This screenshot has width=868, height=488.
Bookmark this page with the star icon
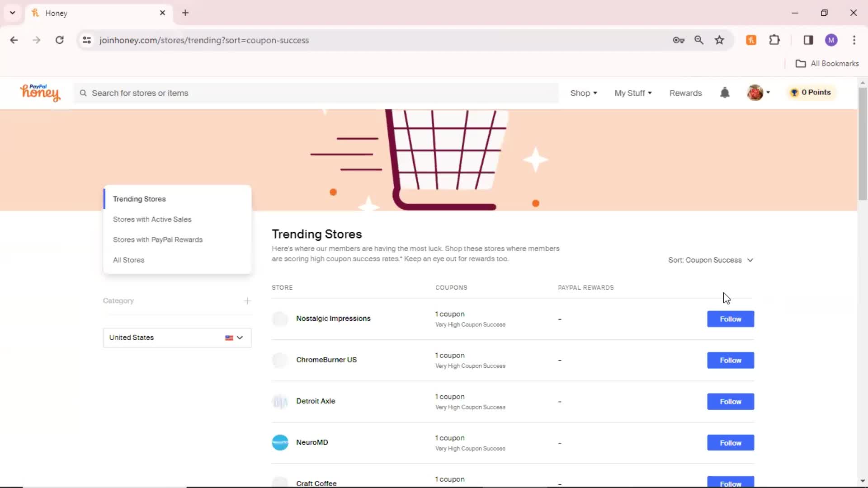pos(719,40)
